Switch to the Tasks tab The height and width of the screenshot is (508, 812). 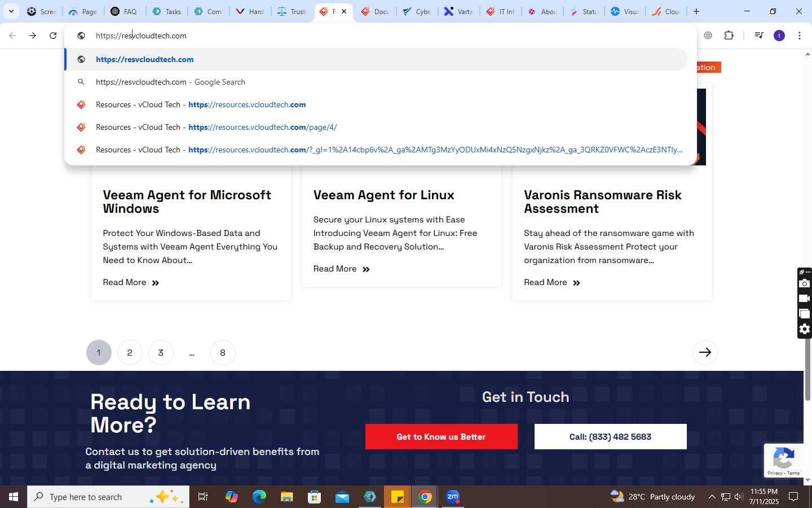(x=167, y=11)
